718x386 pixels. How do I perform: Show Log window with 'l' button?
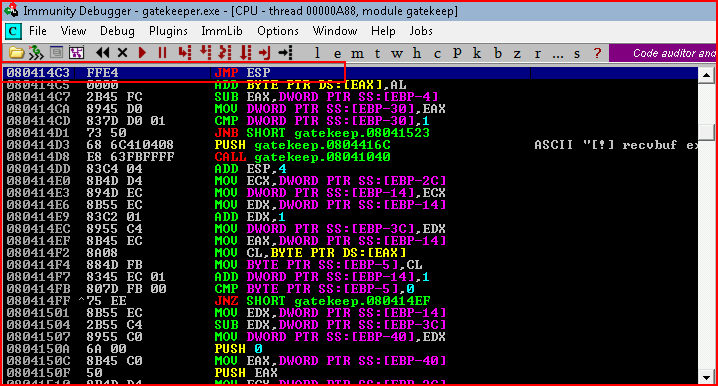[x=317, y=53]
